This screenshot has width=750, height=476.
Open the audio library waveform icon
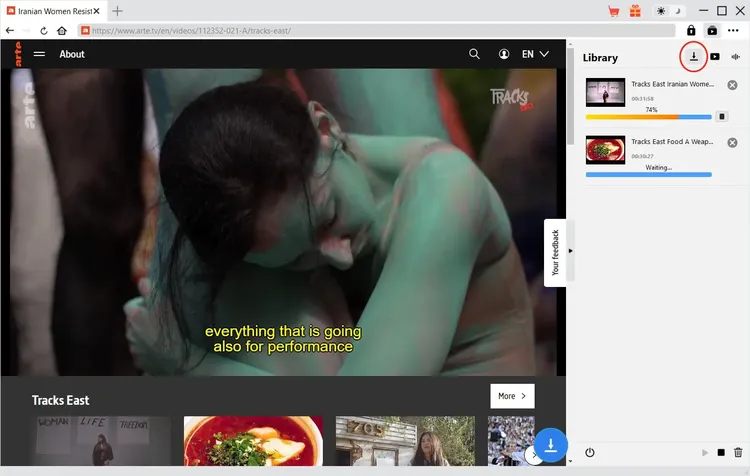[x=736, y=57]
